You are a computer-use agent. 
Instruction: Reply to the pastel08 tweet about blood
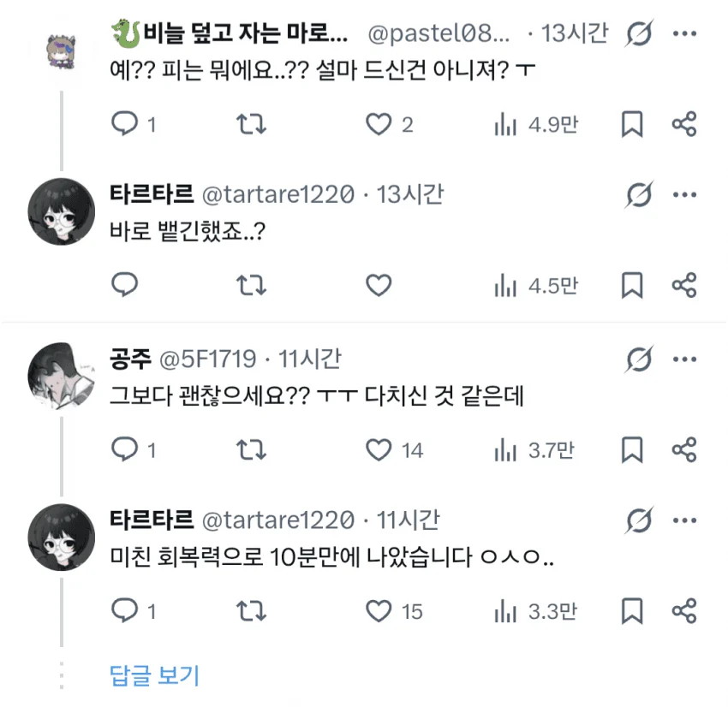134,124
